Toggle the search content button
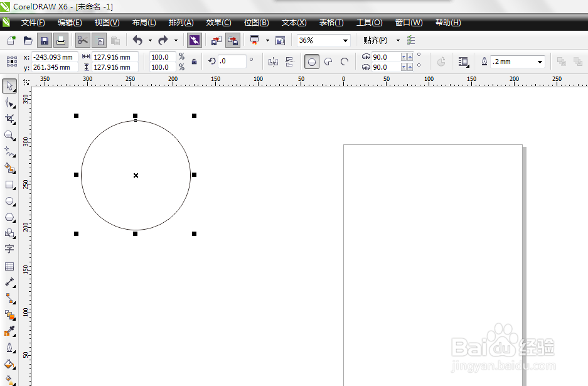The width and height of the screenshot is (588, 386). pyautogui.click(x=195, y=40)
